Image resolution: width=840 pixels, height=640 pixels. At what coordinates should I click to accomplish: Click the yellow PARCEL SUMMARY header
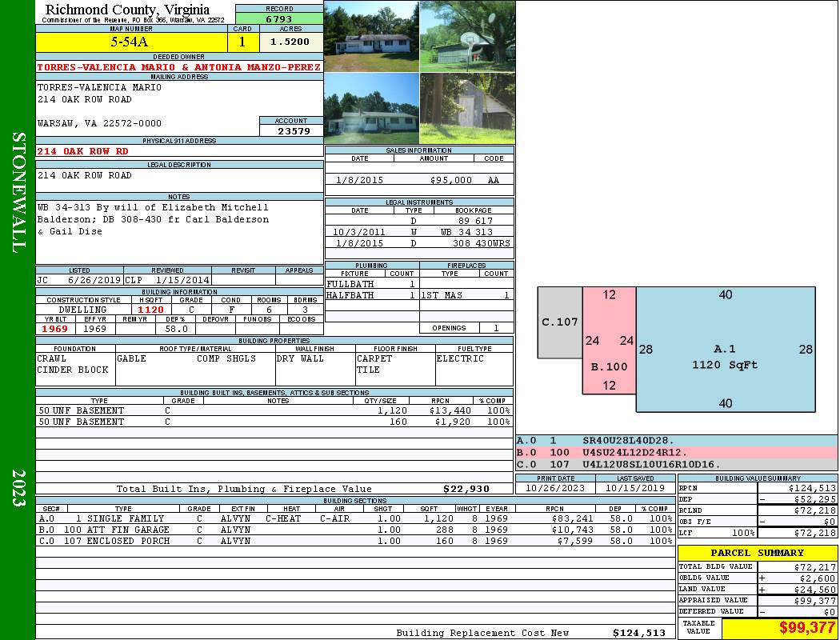757,553
